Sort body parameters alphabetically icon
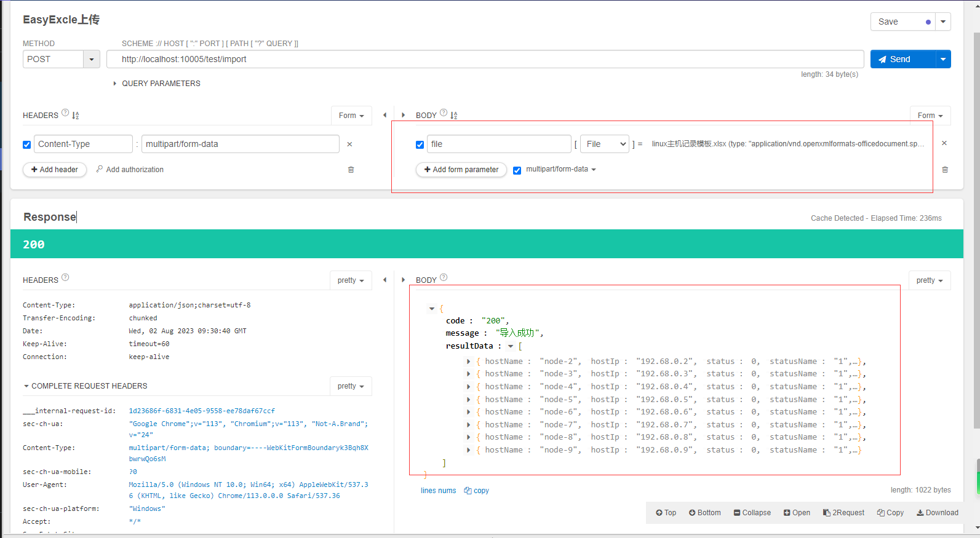980x538 pixels. click(x=454, y=116)
